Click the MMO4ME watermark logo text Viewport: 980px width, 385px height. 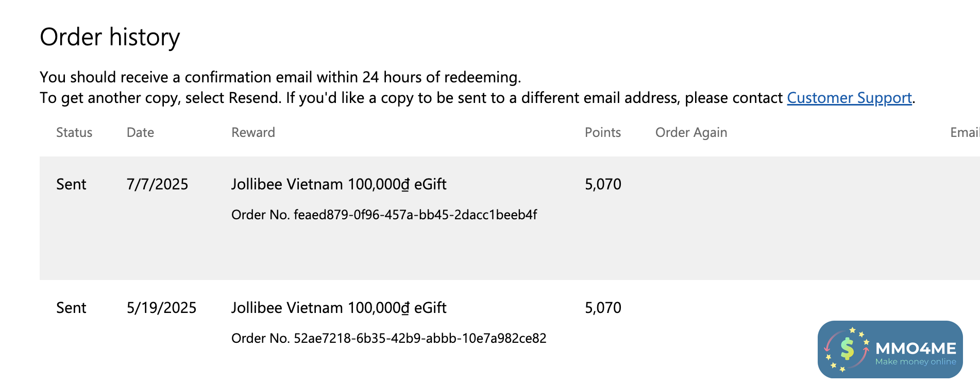click(916, 349)
